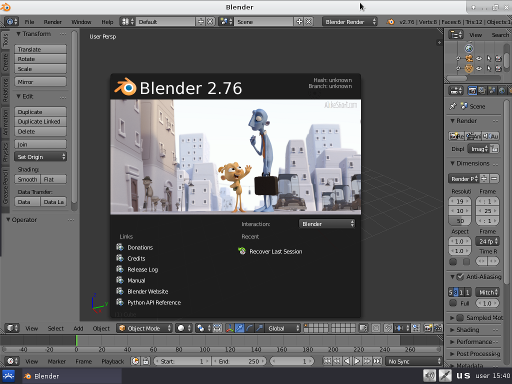The width and height of the screenshot is (512, 384).
Task: Browse scenes icon beside Scene field
Action: tap(226, 22)
